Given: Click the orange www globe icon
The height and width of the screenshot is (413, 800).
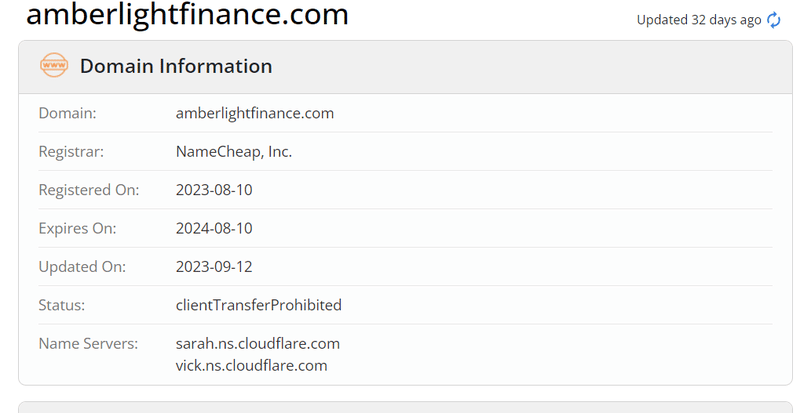Looking at the screenshot, I should 54,65.
